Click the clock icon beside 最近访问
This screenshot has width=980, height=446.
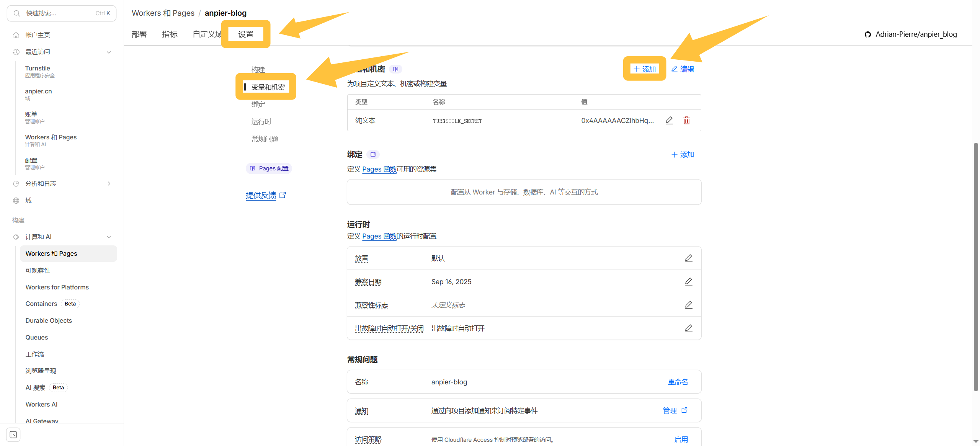tap(16, 52)
